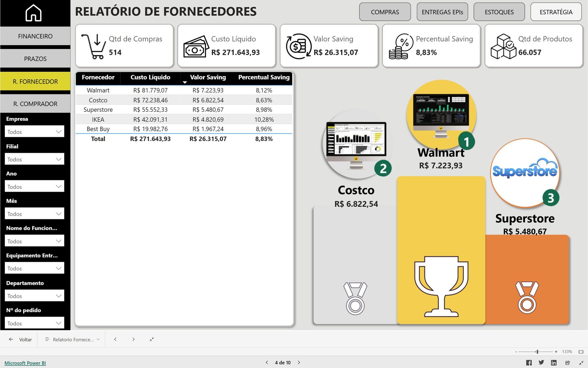Open the COMPRAS section

coord(385,12)
